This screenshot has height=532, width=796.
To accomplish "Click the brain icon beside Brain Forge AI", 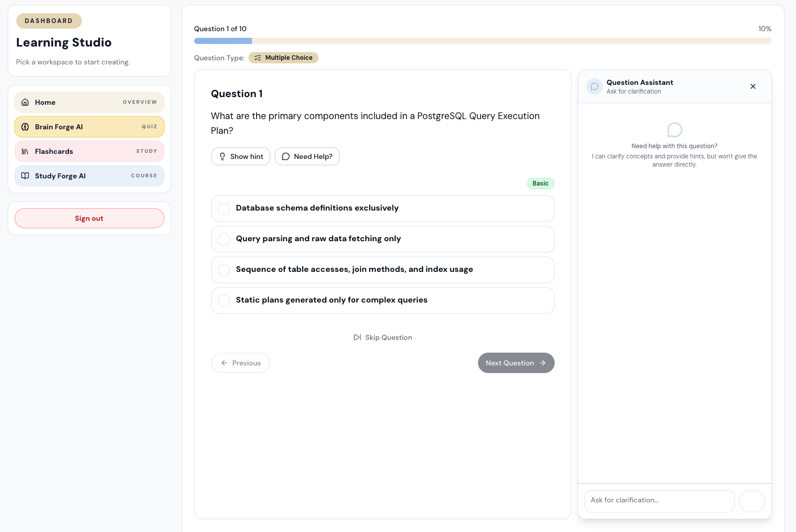I will pos(25,127).
